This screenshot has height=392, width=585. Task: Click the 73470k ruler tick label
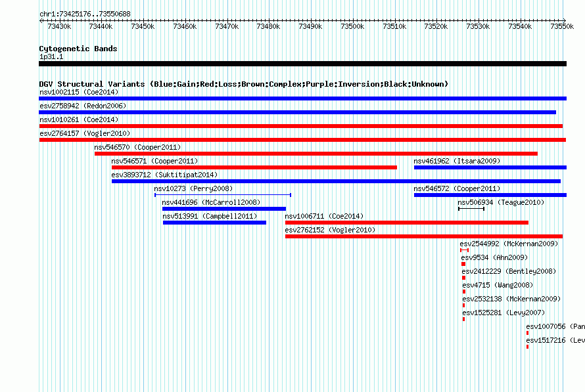[x=227, y=26]
